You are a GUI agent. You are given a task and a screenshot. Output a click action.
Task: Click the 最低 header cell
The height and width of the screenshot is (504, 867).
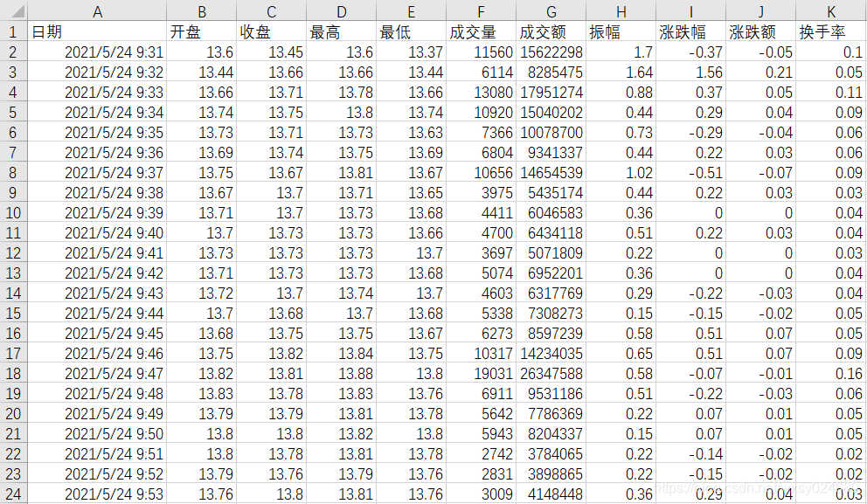pos(412,32)
